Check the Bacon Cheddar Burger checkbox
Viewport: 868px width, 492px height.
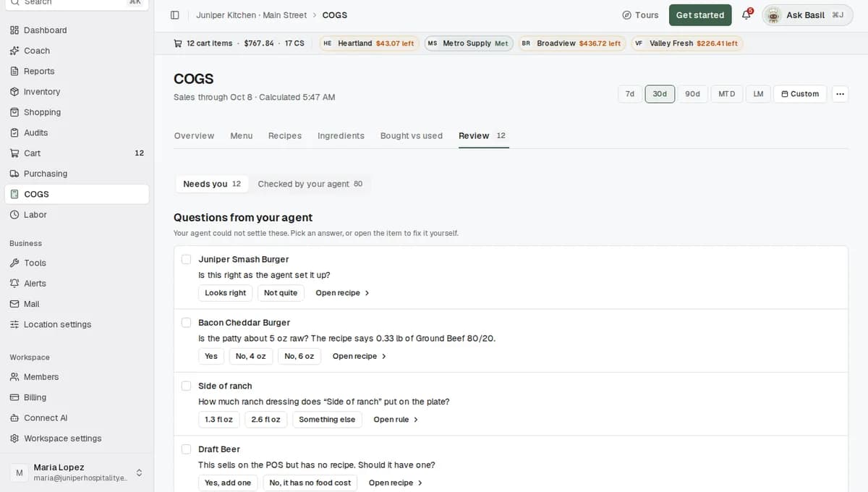tap(186, 323)
